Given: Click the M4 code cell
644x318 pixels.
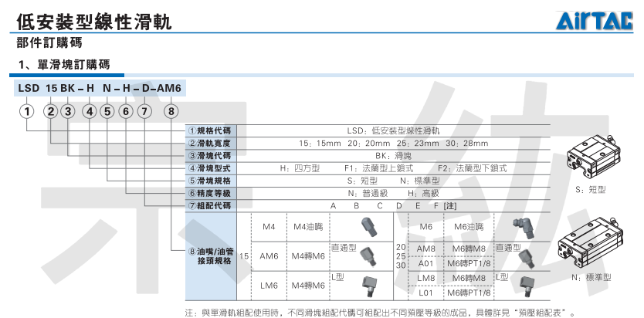Looking at the screenshot, I should coord(269,226).
